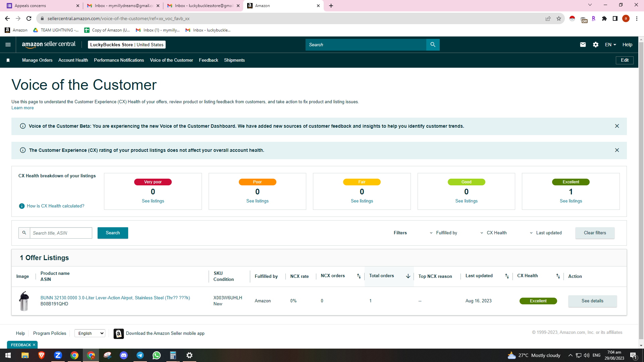Click the info icon beside CX Health calculated
The width and height of the screenshot is (644, 362).
click(x=22, y=206)
